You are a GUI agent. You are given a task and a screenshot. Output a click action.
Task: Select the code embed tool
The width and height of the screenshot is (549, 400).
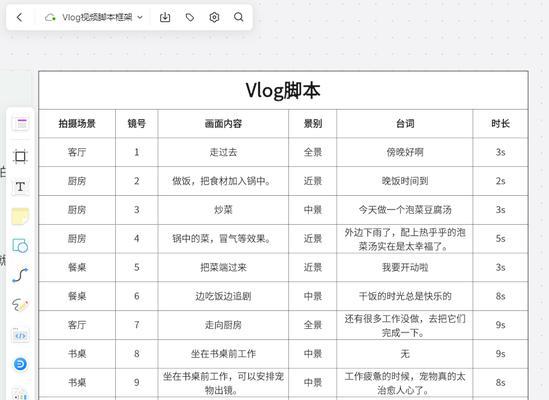click(20, 335)
